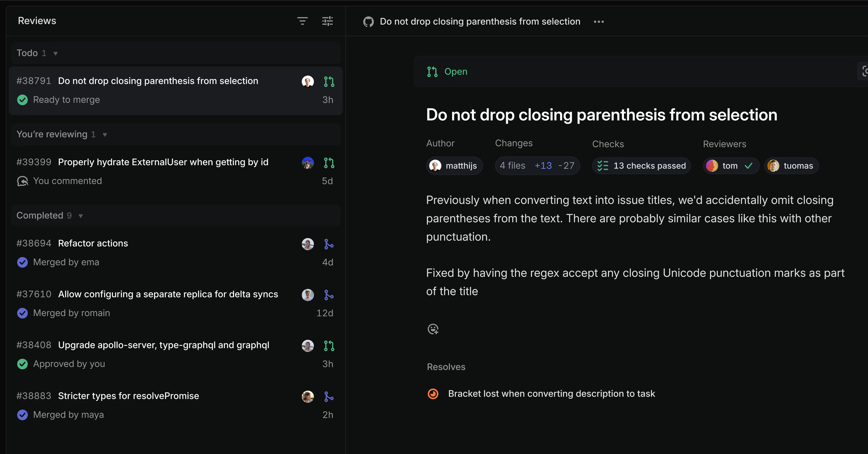868x454 pixels.
Task: Click the Reviews panel title
Action: (x=37, y=21)
